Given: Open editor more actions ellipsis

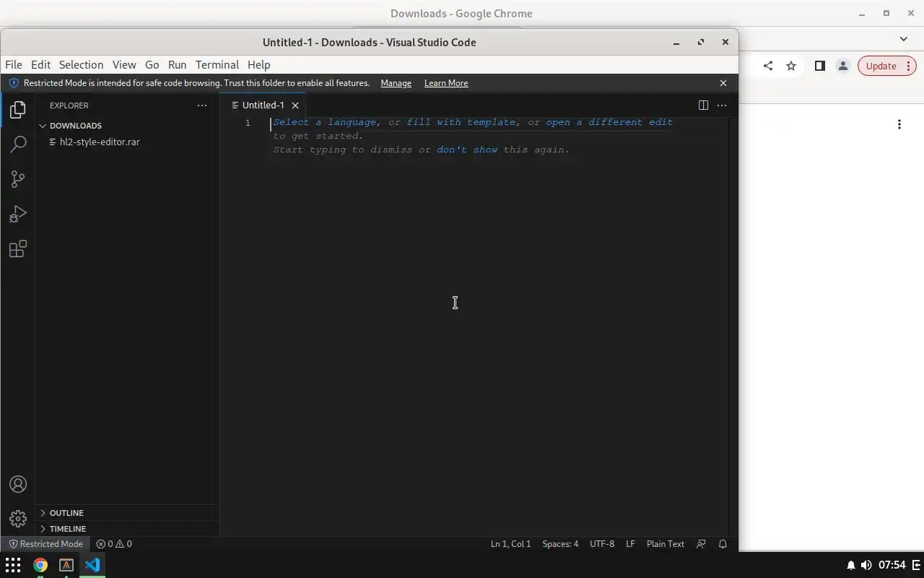Looking at the screenshot, I should click(x=722, y=105).
